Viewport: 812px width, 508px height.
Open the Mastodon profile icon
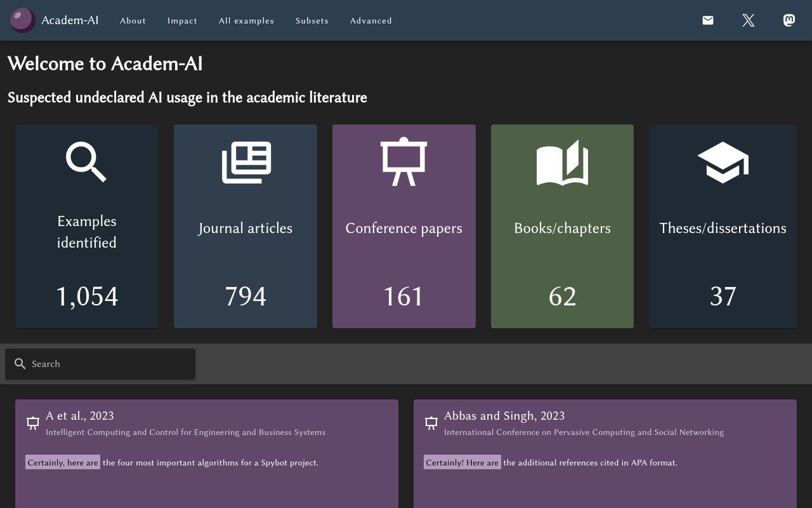click(789, 20)
